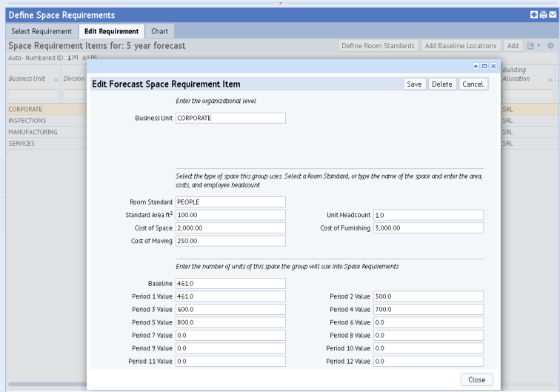Click Add Baseline Locations button
This screenshot has height=392, width=560.
[x=461, y=47]
